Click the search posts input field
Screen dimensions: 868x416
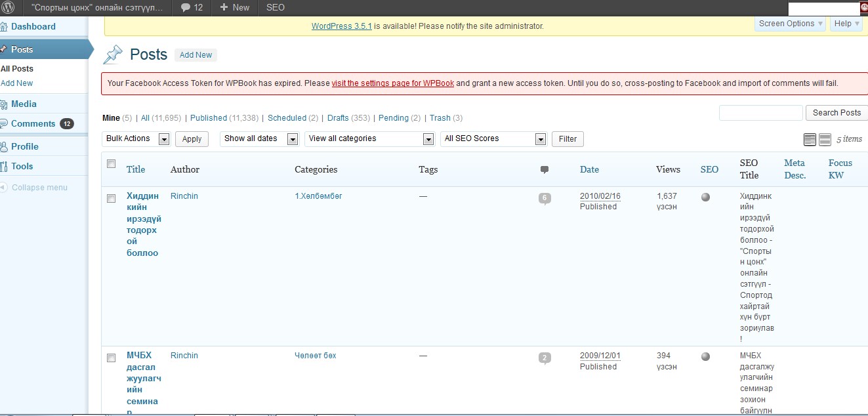coord(761,113)
